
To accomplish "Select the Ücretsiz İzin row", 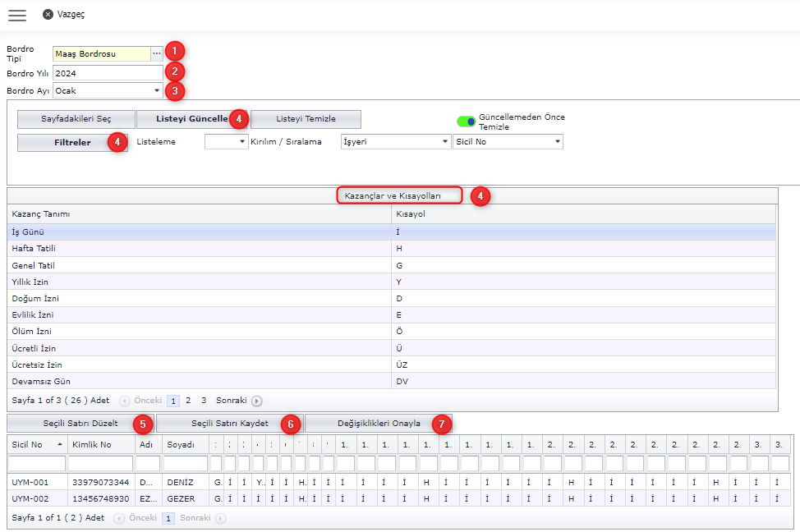I will 391,365.
